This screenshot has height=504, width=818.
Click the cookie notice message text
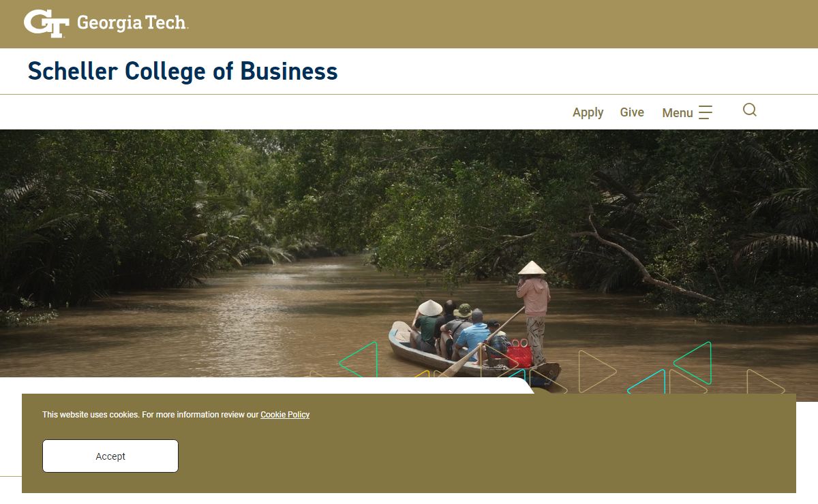point(150,414)
